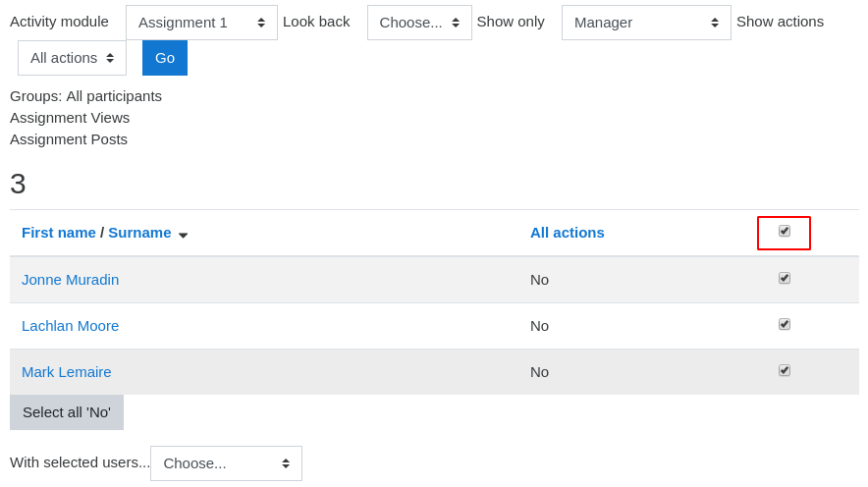Viewport: 868px width, 487px height.
Task: Open the Look back dropdown
Action: tap(419, 23)
